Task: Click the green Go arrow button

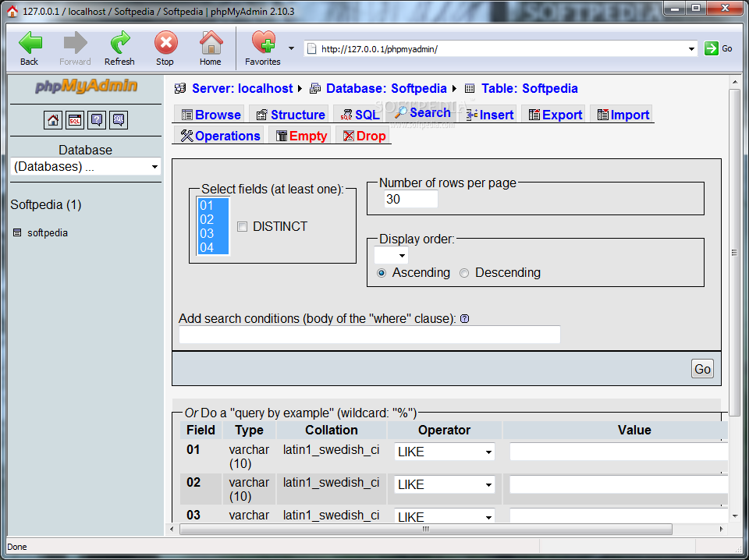Action: (x=711, y=48)
